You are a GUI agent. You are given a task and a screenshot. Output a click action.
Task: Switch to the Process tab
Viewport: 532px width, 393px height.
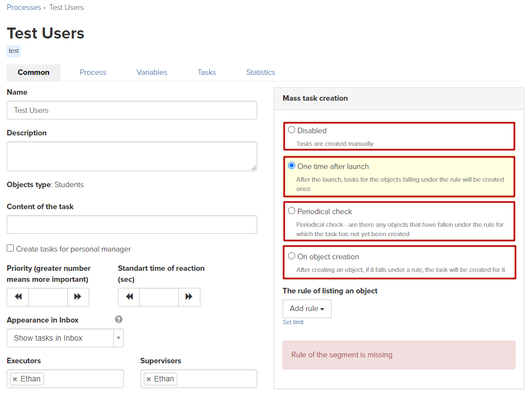[x=93, y=72]
